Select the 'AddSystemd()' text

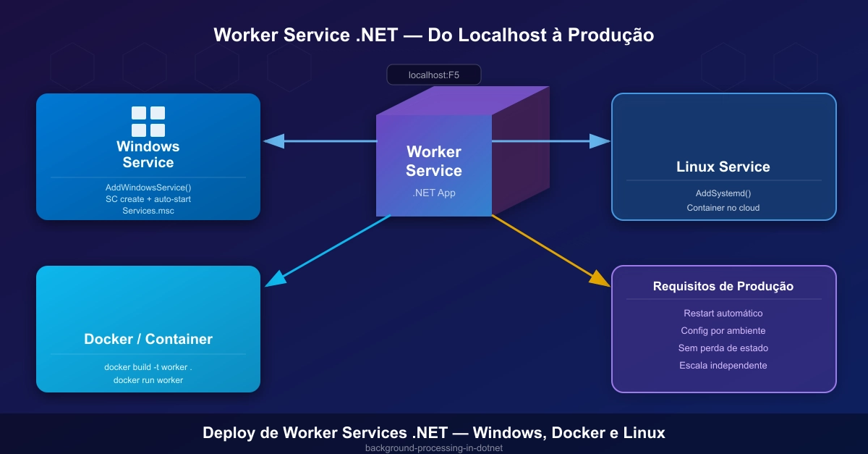(x=723, y=193)
